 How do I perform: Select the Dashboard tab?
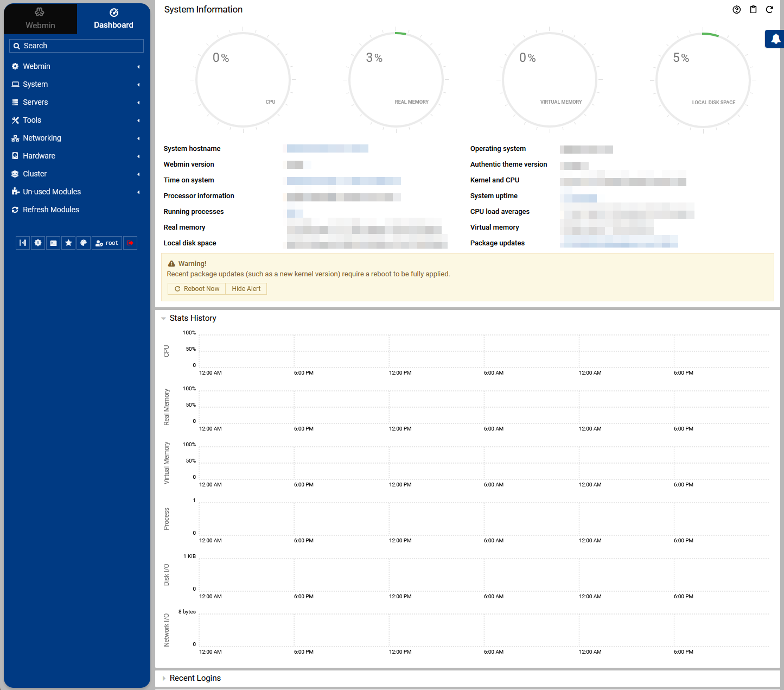pyautogui.click(x=113, y=19)
